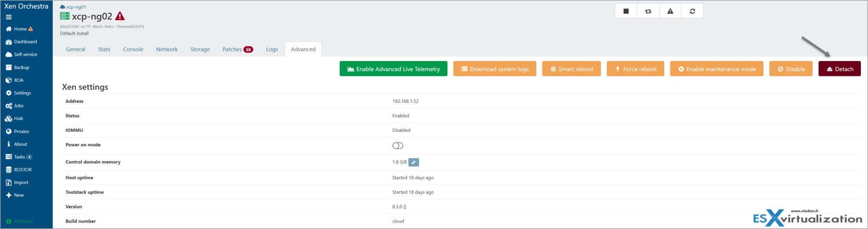This screenshot has height=229, width=868.
Task: Switch to the Patches tab
Action: pyautogui.click(x=237, y=49)
